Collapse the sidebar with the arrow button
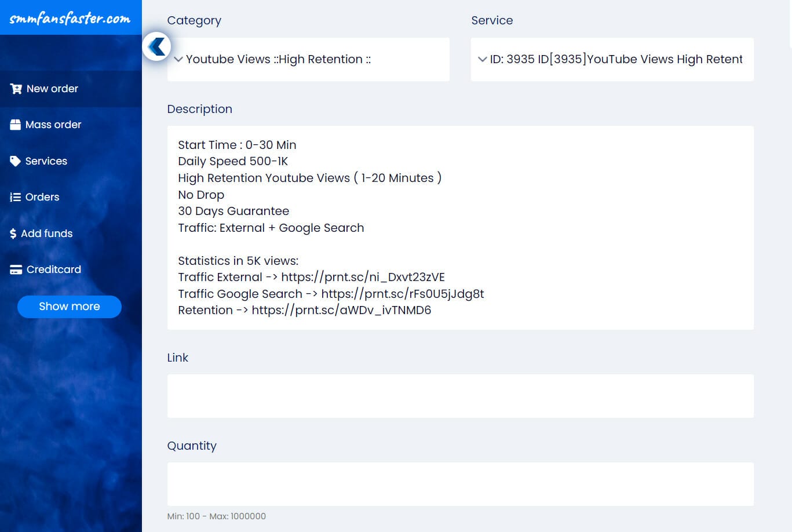The width and height of the screenshot is (792, 532). (156, 46)
